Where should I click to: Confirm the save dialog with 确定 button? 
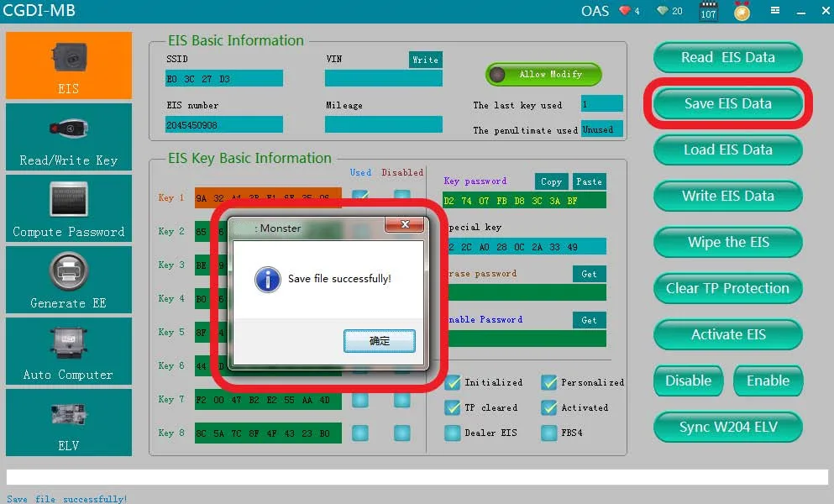click(x=380, y=340)
